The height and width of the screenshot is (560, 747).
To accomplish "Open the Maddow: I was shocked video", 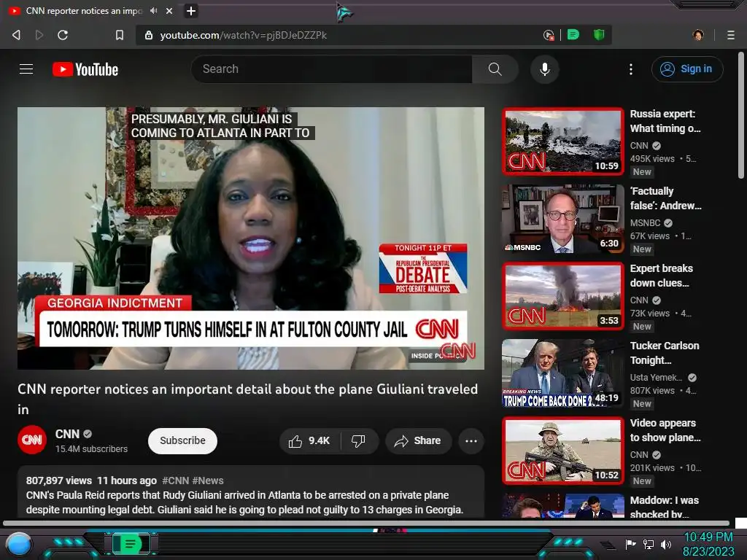I will [x=562, y=506].
